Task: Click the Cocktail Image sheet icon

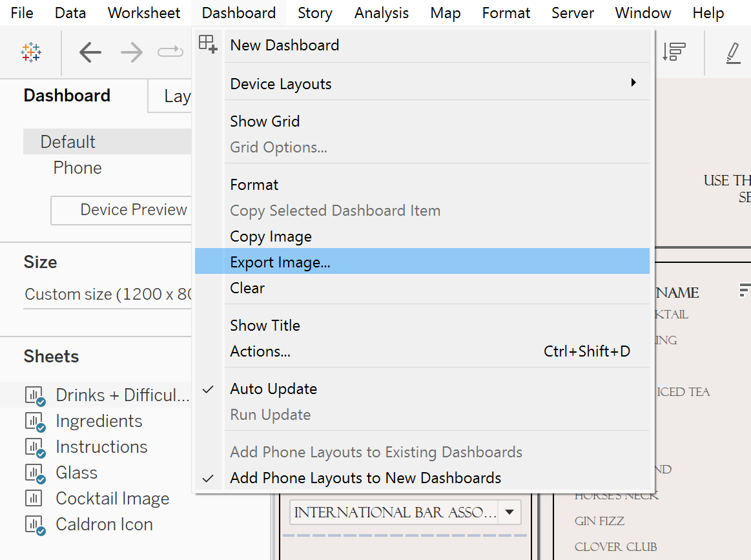Action: [34, 499]
